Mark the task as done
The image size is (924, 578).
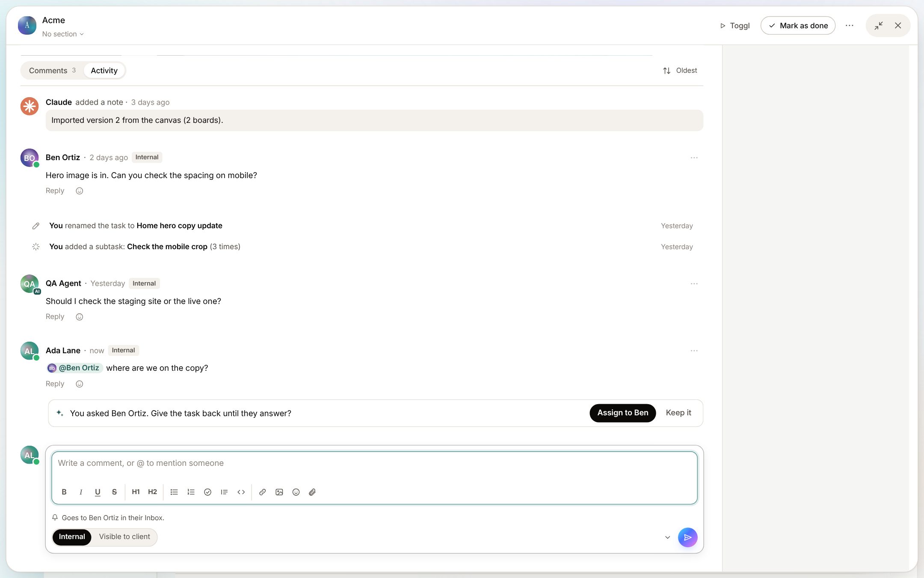pyautogui.click(x=798, y=26)
